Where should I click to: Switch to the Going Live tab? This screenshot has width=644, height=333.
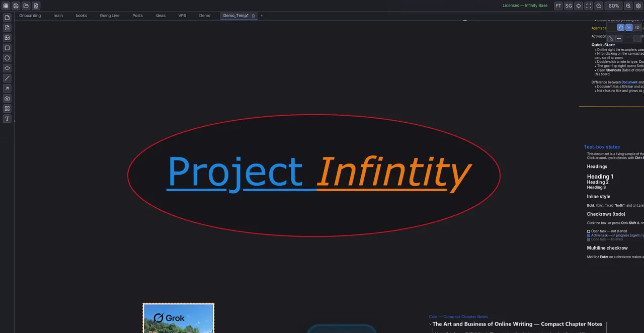[x=110, y=16]
